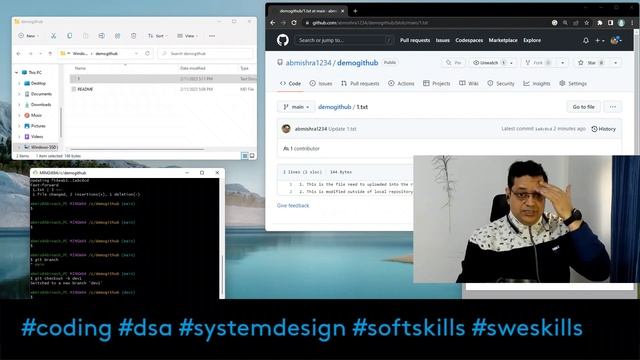Open the Chrome profile avatar

621,23
